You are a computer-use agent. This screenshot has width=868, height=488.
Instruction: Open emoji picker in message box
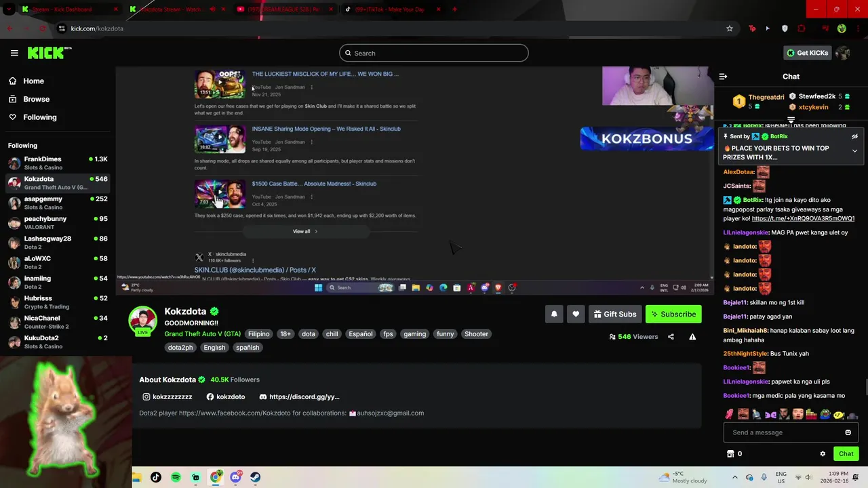[x=848, y=432]
